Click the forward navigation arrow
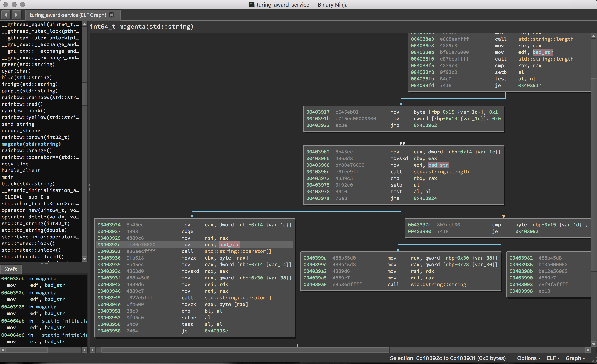597x364 pixels. coord(16,15)
